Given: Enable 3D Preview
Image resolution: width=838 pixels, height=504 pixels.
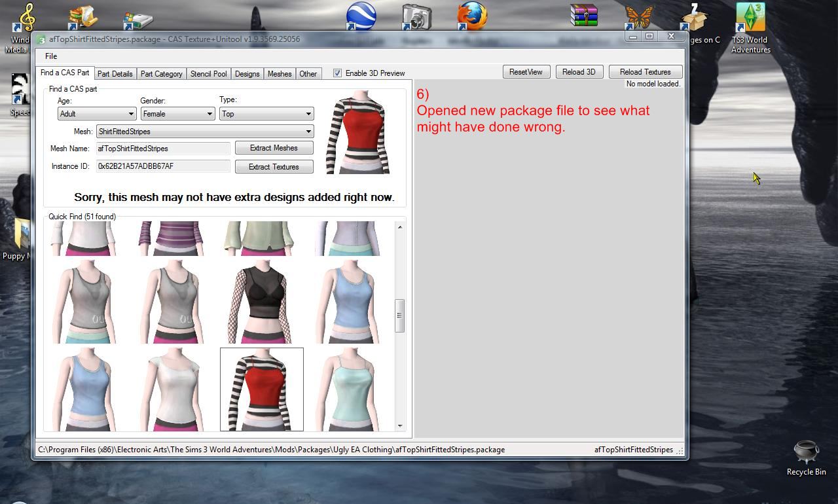Looking at the screenshot, I should tap(337, 73).
